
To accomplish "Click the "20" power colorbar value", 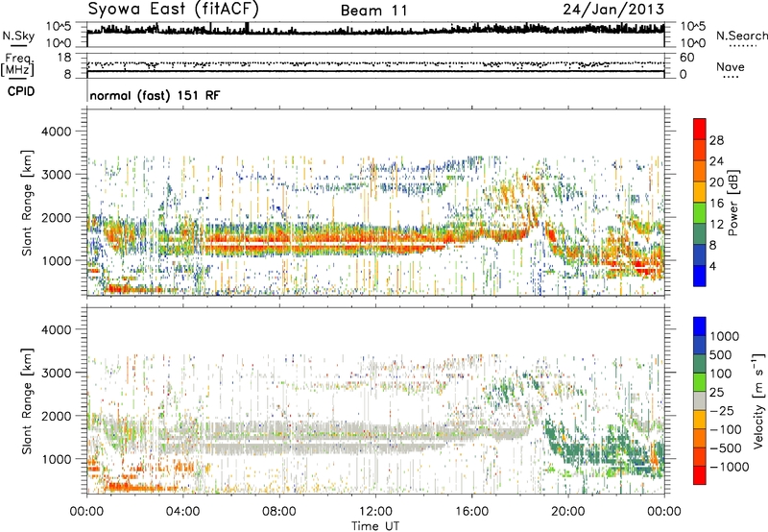I will [x=716, y=182].
